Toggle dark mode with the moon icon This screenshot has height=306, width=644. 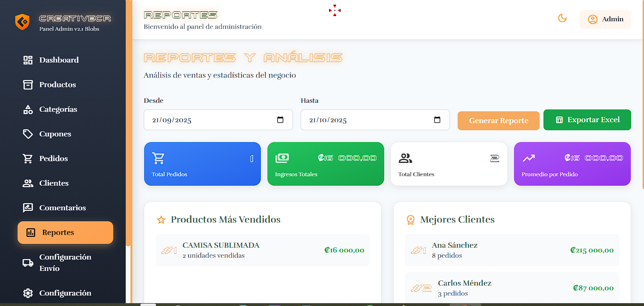562,18
